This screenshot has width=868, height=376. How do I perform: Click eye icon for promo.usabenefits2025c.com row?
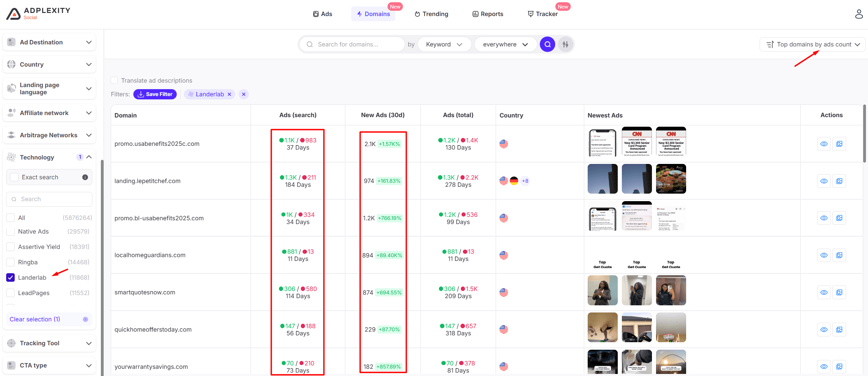click(824, 144)
